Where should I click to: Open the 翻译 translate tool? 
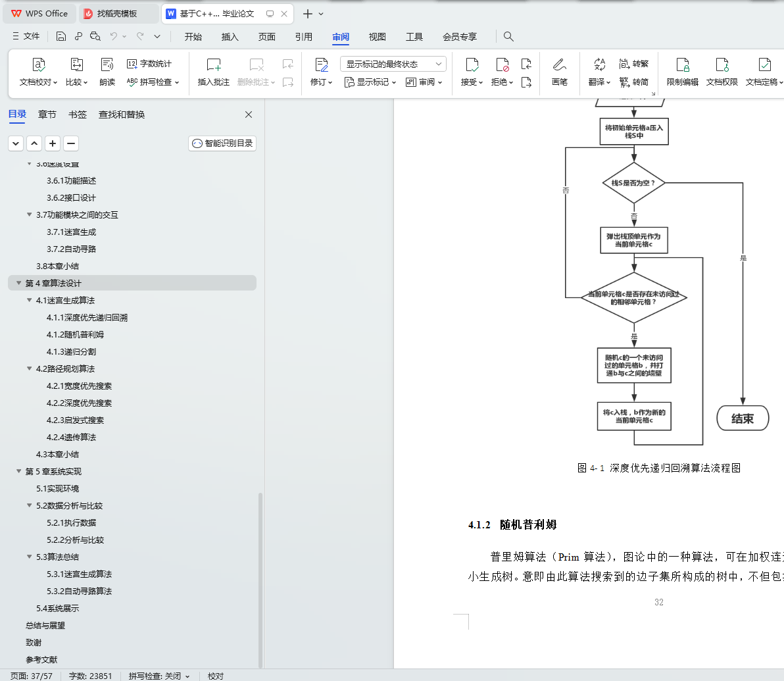(x=599, y=72)
